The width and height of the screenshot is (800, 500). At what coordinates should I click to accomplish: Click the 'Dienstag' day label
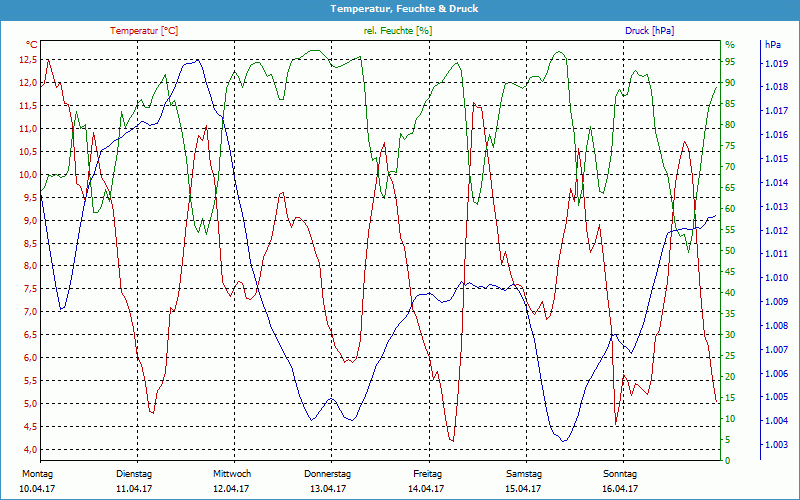coord(134,474)
